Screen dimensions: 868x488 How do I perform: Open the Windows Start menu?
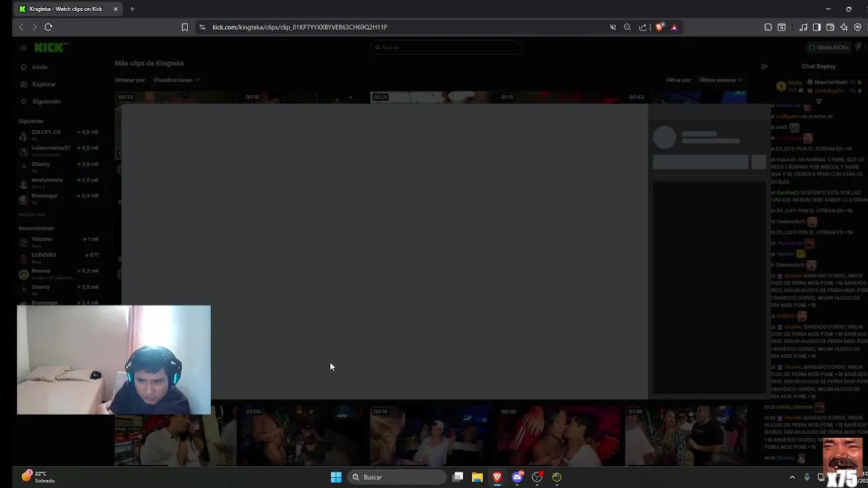[x=336, y=477]
